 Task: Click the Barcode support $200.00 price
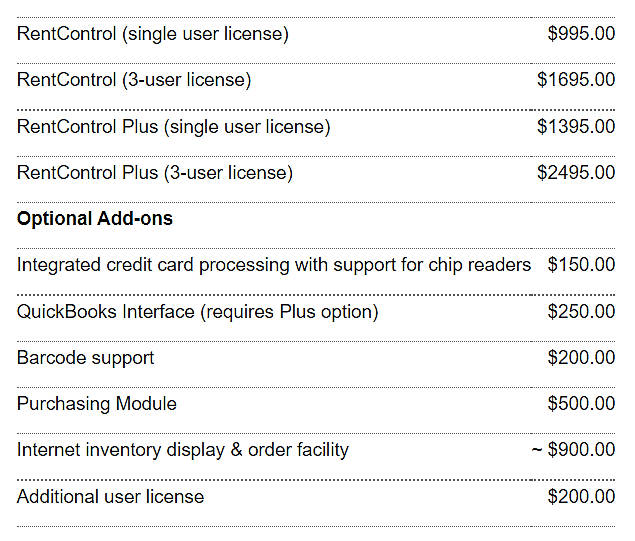581,358
